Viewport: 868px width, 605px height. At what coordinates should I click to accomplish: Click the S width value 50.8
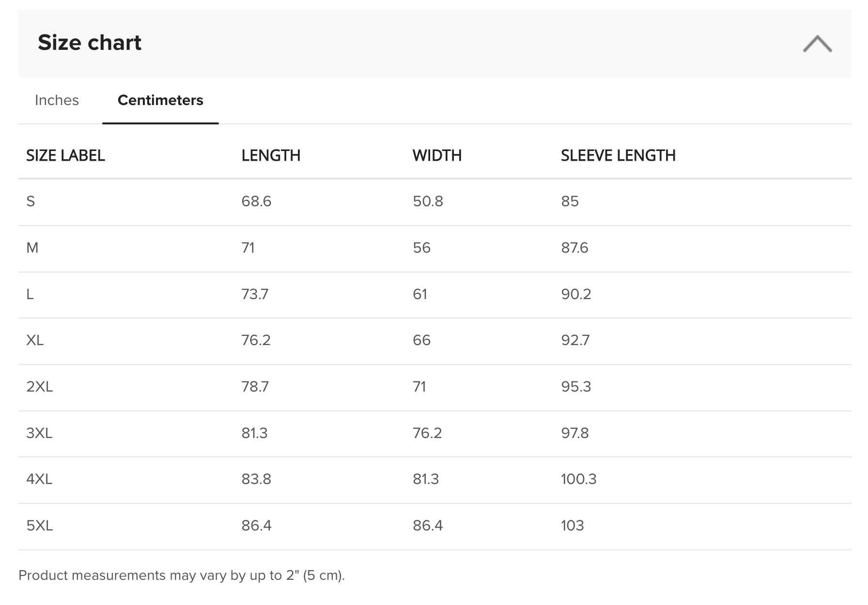coord(428,201)
